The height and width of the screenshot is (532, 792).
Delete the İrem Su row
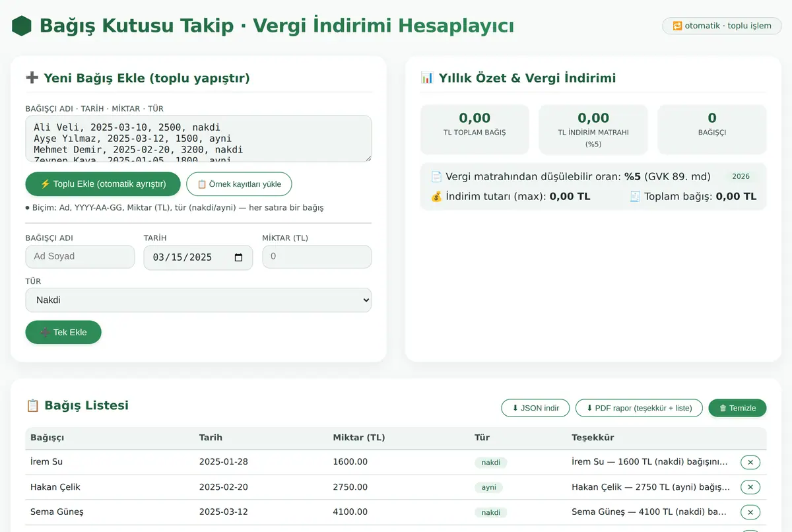point(750,462)
